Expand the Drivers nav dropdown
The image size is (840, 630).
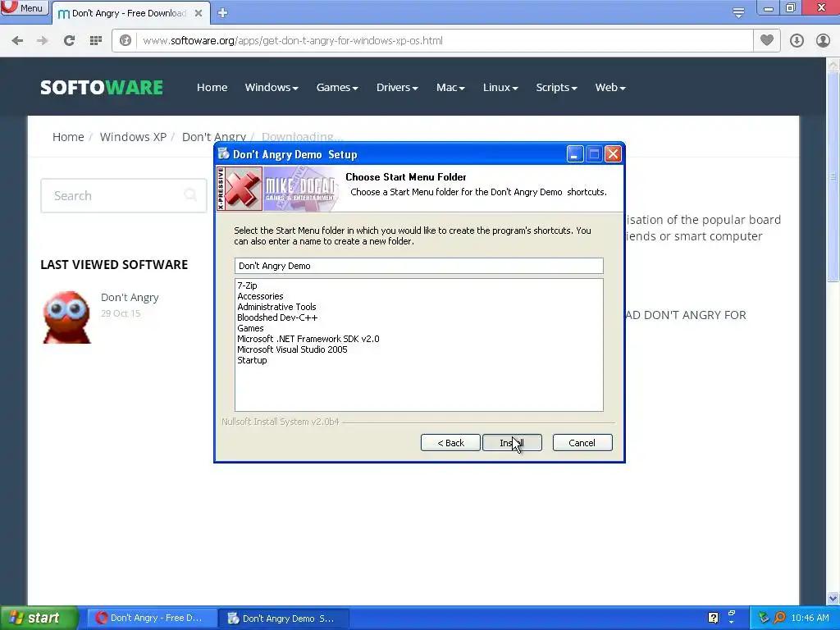click(397, 87)
